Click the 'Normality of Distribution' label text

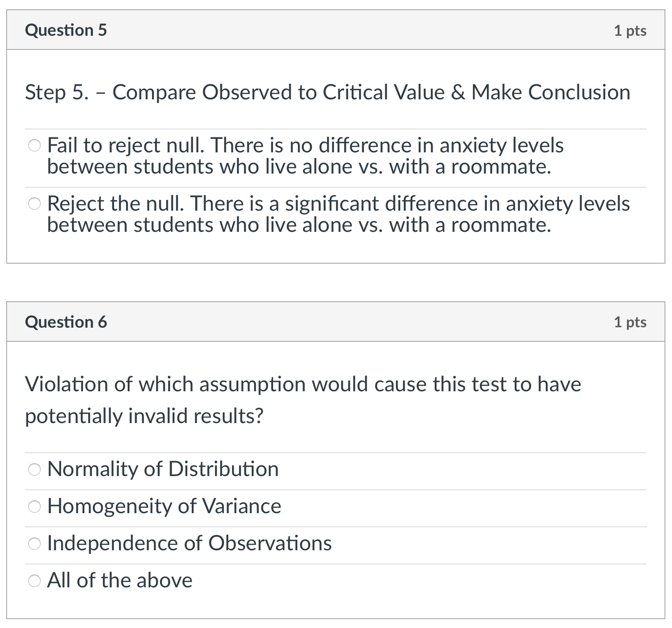(163, 469)
